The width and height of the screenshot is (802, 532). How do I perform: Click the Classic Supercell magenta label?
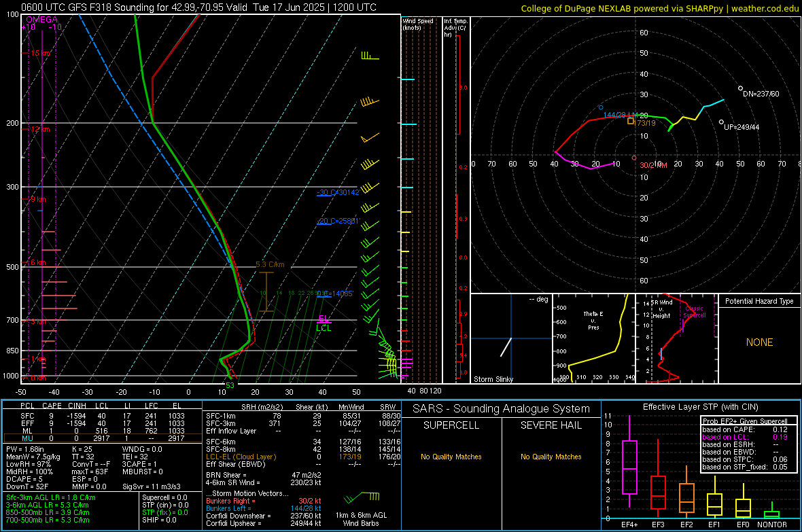[694, 312]
